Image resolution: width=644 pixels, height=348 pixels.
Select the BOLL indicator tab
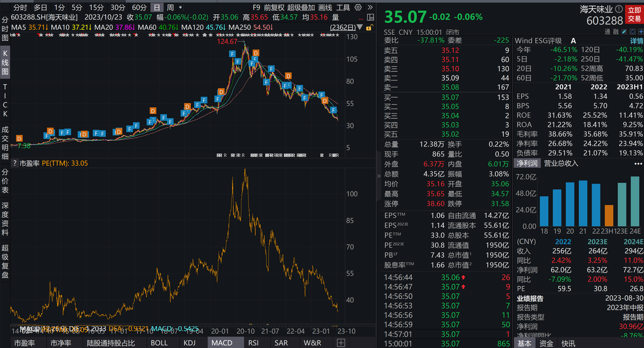click(159, 343)
